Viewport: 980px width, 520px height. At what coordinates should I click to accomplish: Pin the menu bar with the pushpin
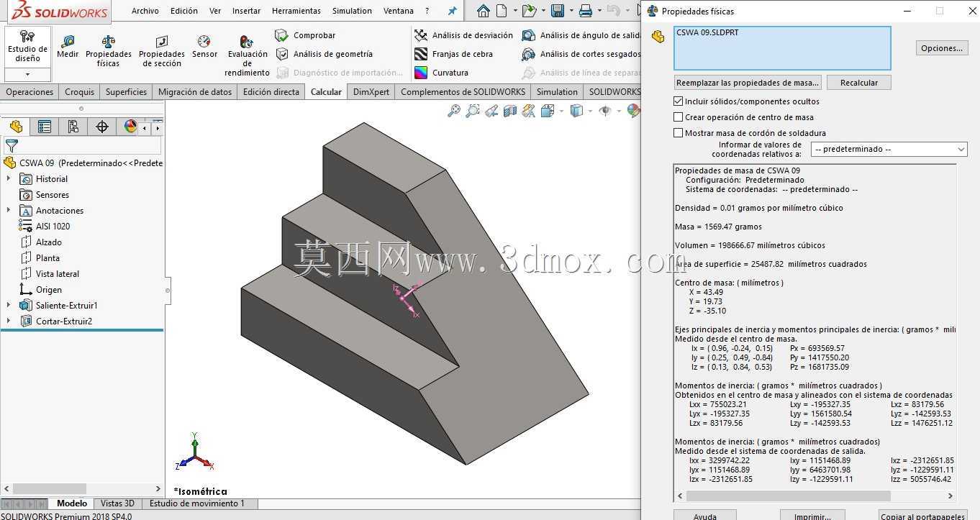pos(452,11)
